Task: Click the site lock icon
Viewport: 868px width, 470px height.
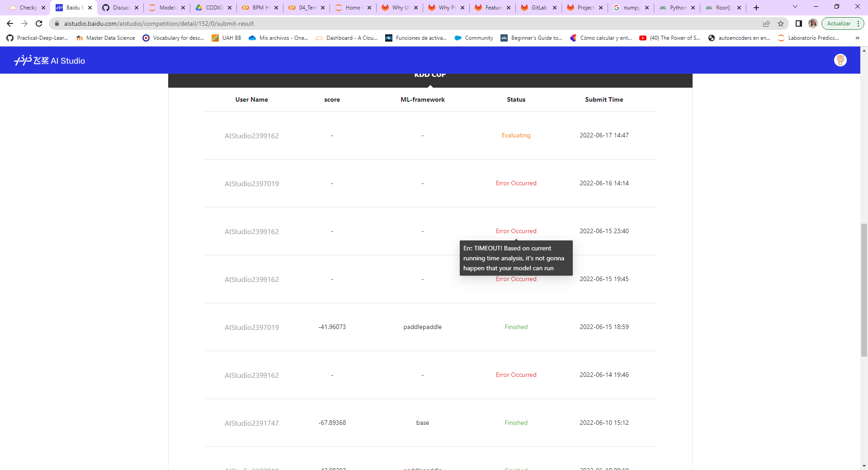Action: point(57,23)
